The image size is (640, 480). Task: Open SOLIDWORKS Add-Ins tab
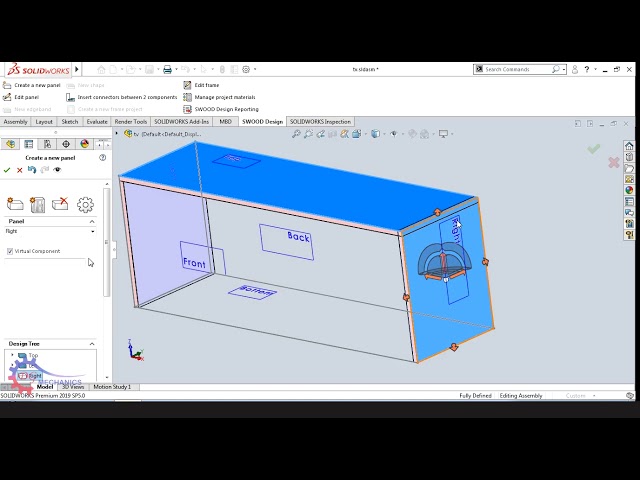pyautogui.click(x=182, y=122)
